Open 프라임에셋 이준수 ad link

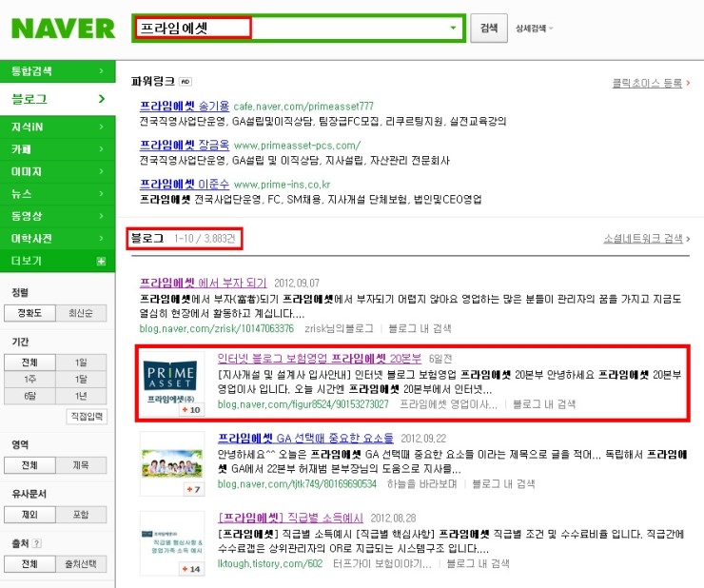tap(184, 185)
